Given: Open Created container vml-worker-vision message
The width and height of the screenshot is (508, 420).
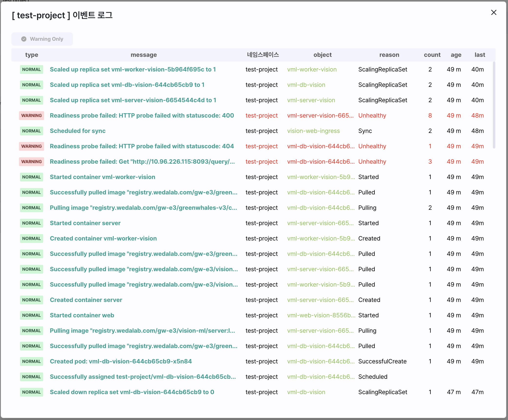Looking at the screenshot, I should [103, 239].
